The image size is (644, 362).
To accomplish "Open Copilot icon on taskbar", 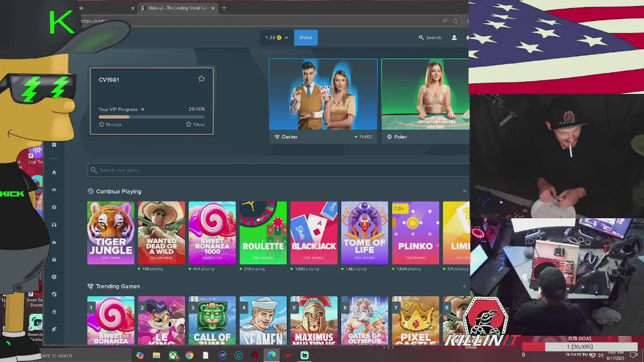I will (x=140, y=355).
